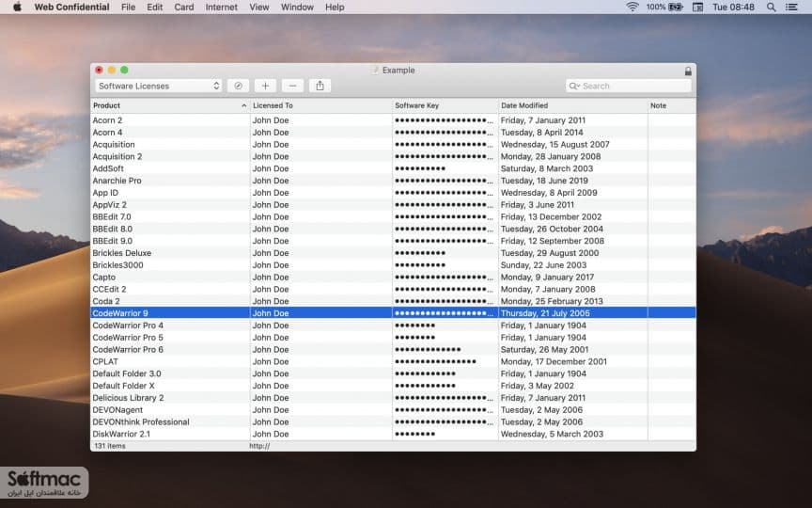812x508 pixels.
Task: Select the CCEdit 2 row
Action: (393, 289)
